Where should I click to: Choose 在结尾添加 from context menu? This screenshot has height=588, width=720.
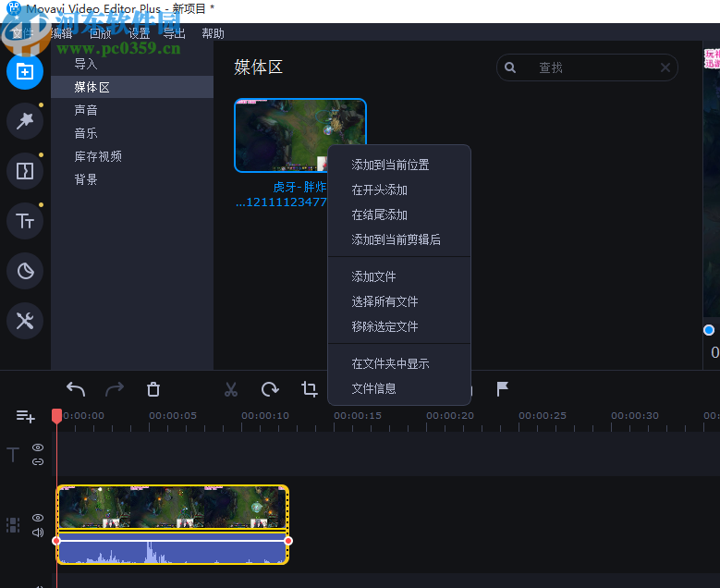[399, 214]
